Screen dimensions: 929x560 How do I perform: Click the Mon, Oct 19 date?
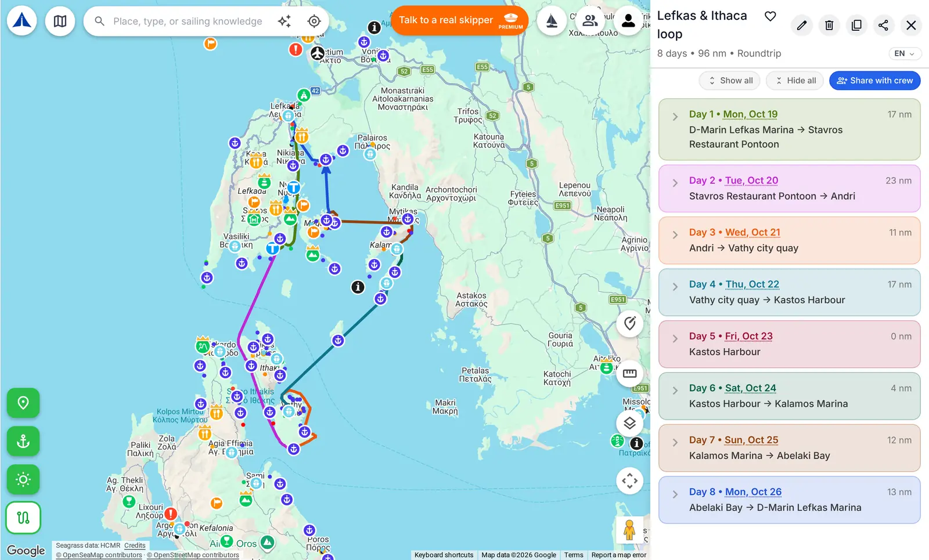tap(750, 114)
